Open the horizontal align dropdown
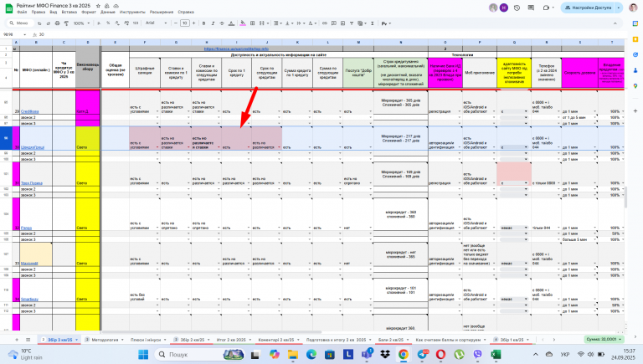Screen dimensions: 643x364 (x=277, y=23)
